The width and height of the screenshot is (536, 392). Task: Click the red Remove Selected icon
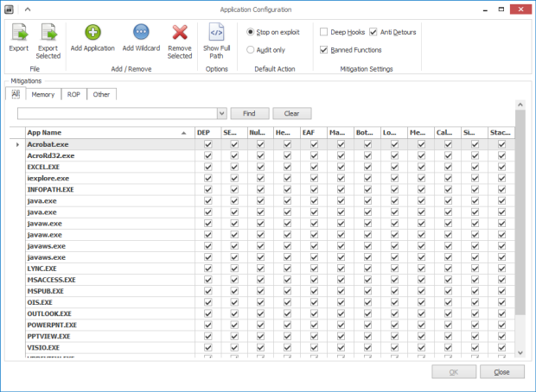pyautogui.click(x=180, y=33)
